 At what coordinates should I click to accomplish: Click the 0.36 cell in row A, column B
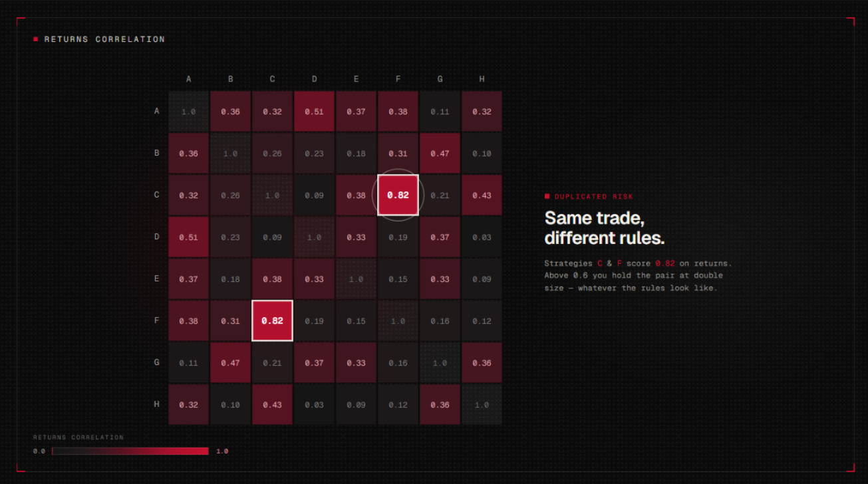point(230,111)
